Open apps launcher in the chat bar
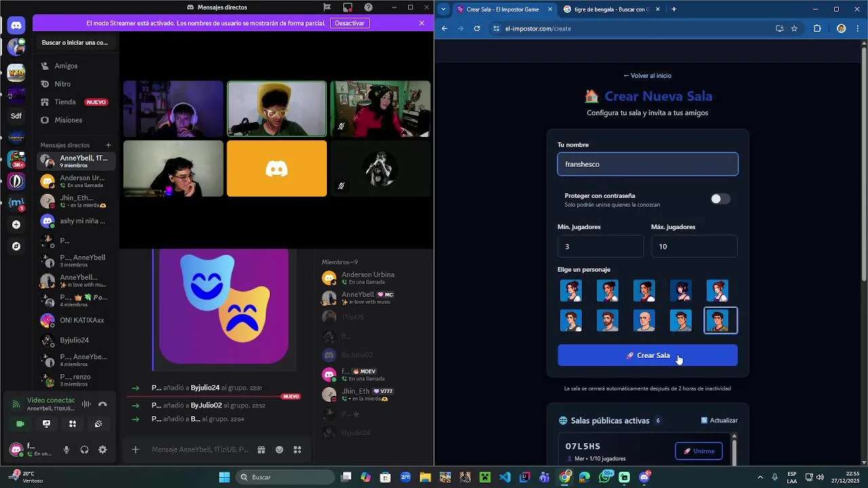The height and width of the screenshot is (488, 868). pos(297,449)
